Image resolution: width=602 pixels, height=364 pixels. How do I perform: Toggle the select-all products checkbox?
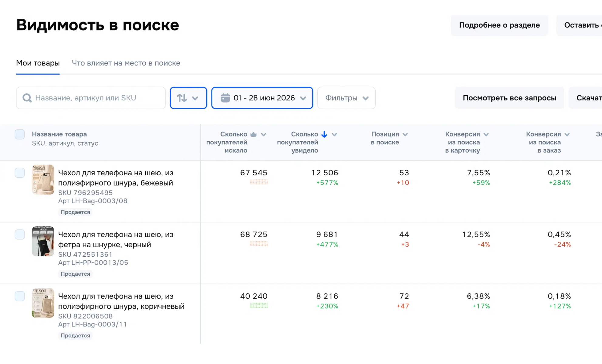20,134
